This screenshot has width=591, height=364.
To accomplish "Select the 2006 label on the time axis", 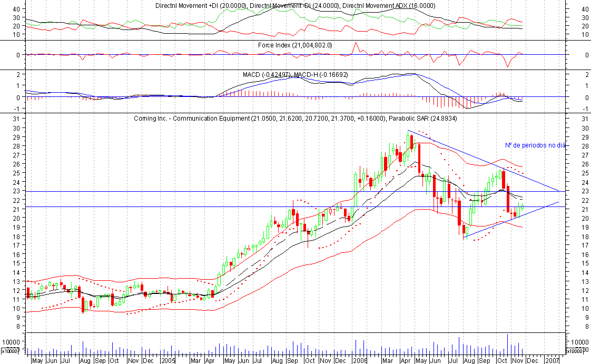I will coord(360,361).
